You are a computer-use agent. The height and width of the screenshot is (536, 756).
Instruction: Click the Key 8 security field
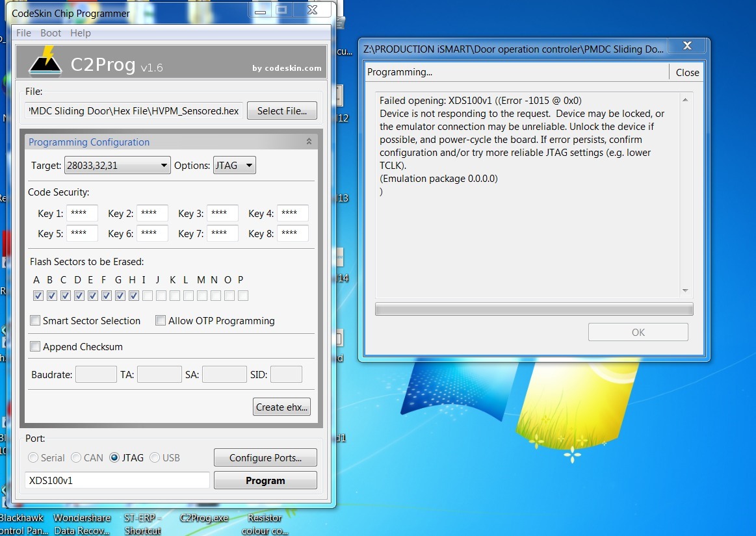[293, 233]
